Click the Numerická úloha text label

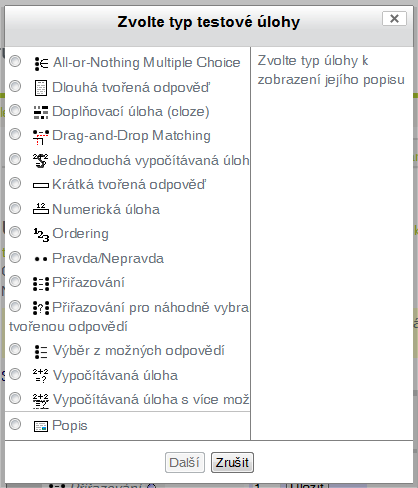106,209
